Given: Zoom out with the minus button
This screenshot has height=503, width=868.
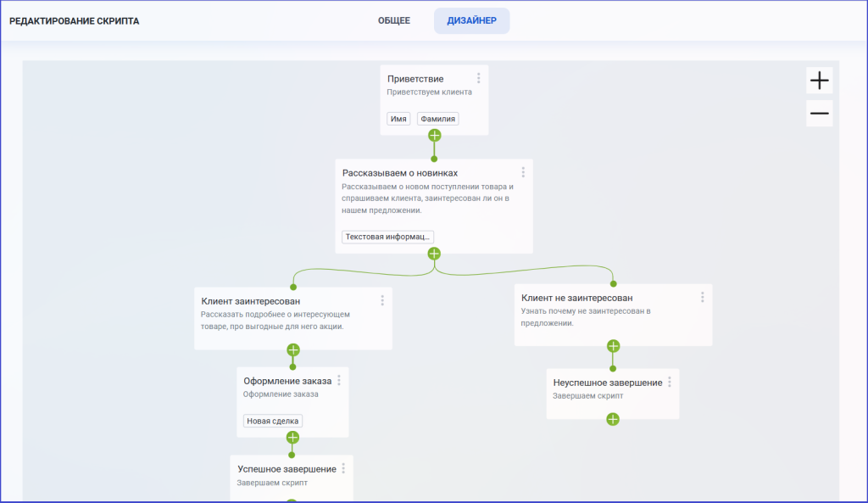Looking at the screenshot, I should [x=820, y=114].
